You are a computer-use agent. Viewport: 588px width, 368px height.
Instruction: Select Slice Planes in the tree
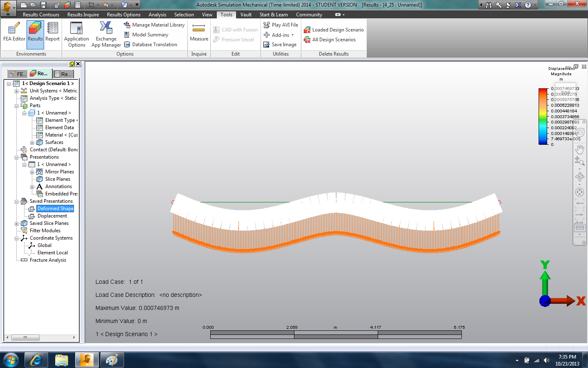(x=58, y=179)
